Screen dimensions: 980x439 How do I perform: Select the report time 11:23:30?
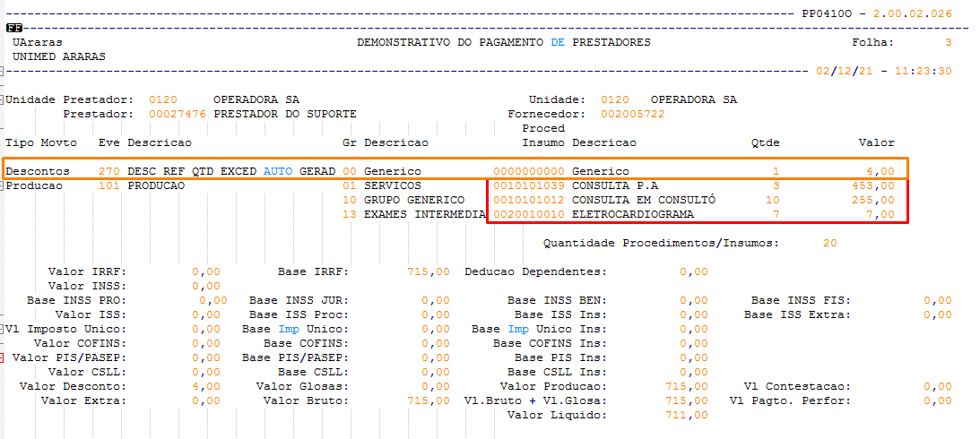pyautogui.click(x=924, y=71)
